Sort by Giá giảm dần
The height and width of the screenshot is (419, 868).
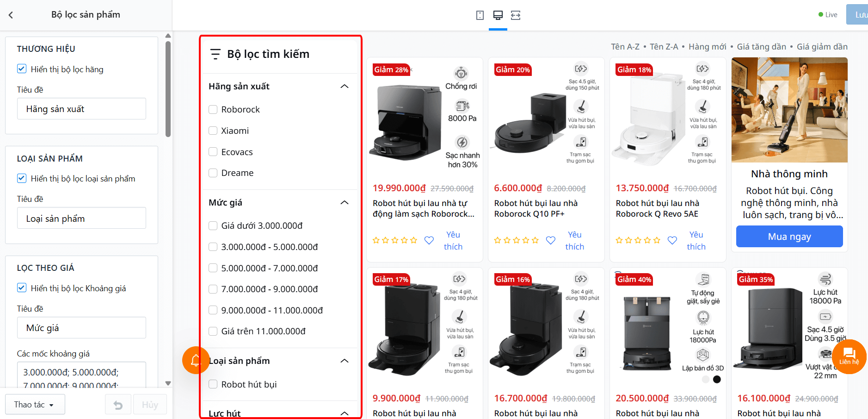click(x=822, y=47)
